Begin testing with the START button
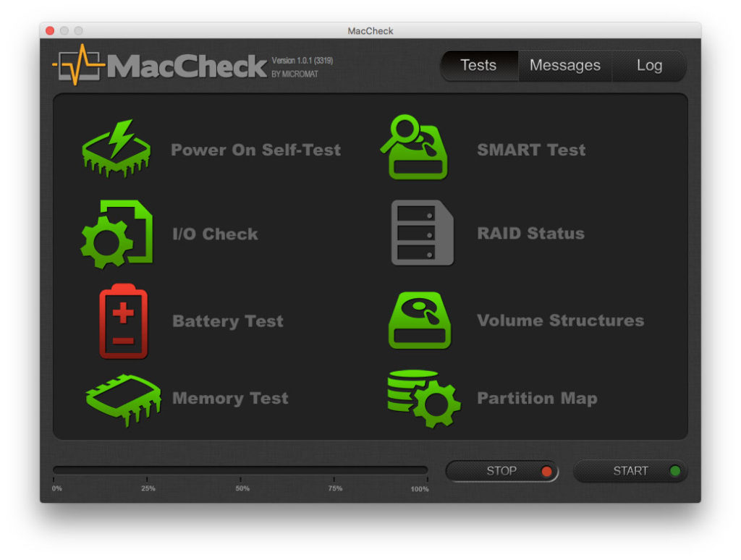 pyautogui.click(x=630, y=471)
